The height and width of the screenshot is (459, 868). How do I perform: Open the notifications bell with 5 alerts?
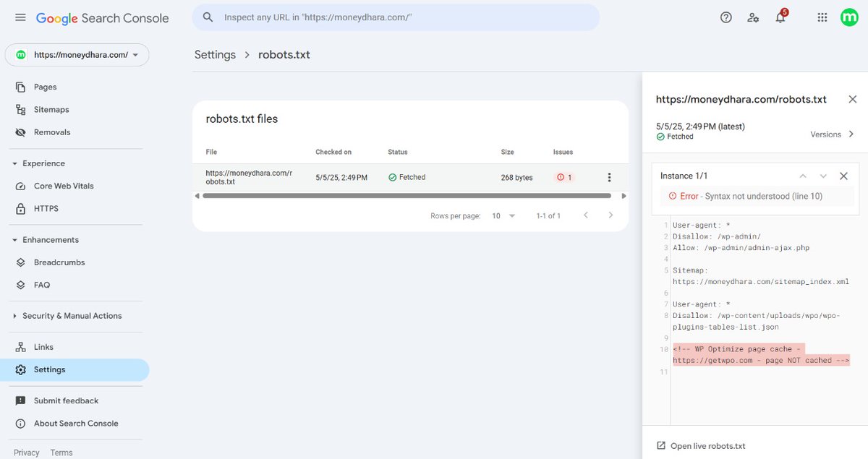tap(780, 17)
